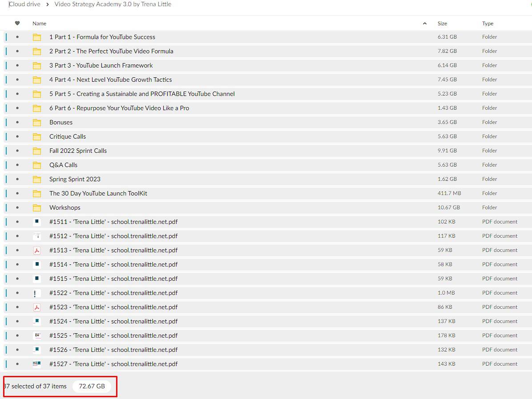
Task: Click the thumbnail icon of file #1525
Action: 37,335
